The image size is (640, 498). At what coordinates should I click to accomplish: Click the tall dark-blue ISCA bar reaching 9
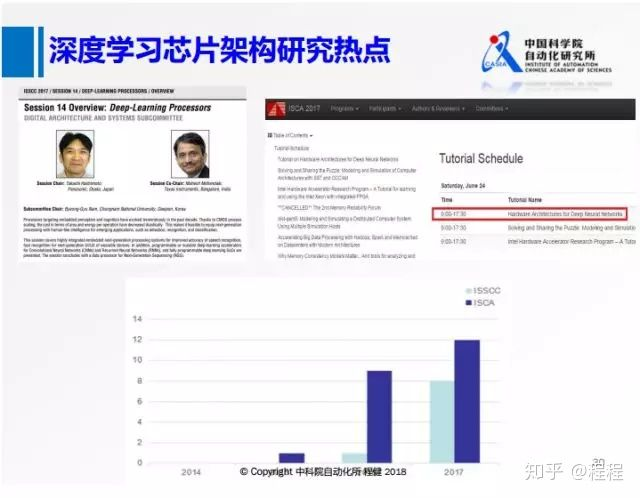(x=379, y=417)
